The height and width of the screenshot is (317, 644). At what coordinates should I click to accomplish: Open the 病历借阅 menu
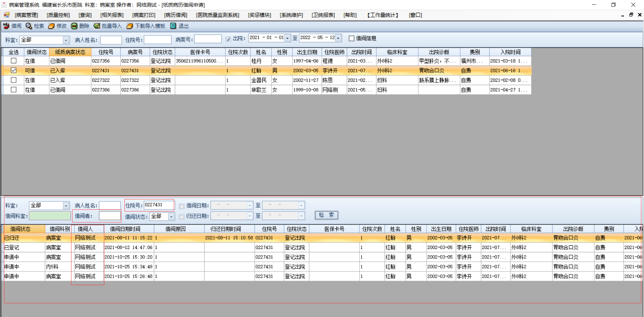tap(176, 15)
